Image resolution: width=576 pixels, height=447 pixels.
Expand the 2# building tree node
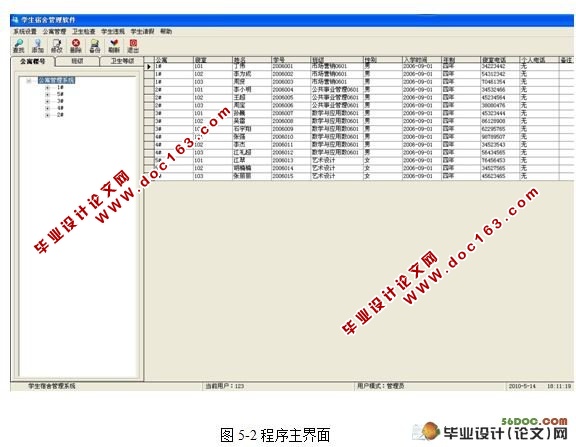tap(47, 115)
